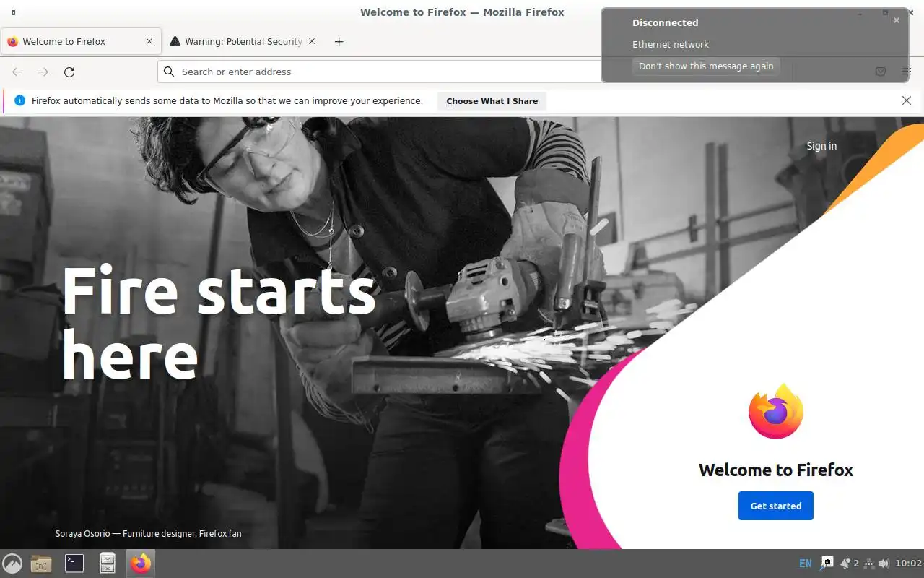Click Don't show this message again
This screenshot has width=924, height=578.
pyautogui.click(x=706, y=66)
